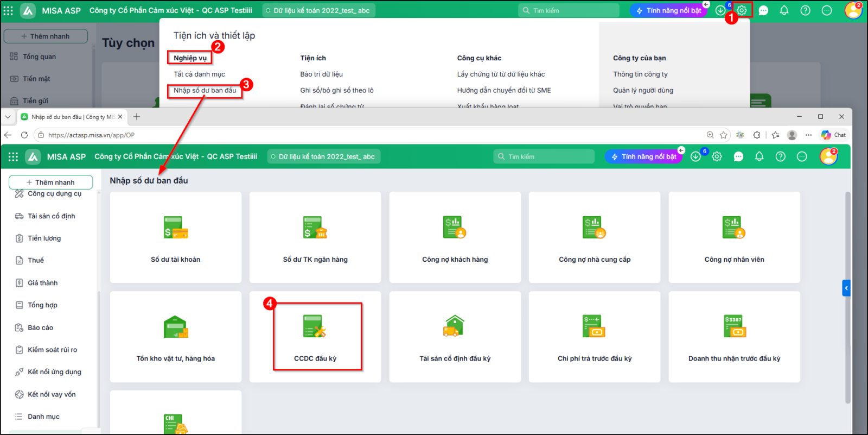Viewport: 868px width, 435px height.
Task: Open the app grid in the browser window's MISA header
Action: (x=14, y=156)
